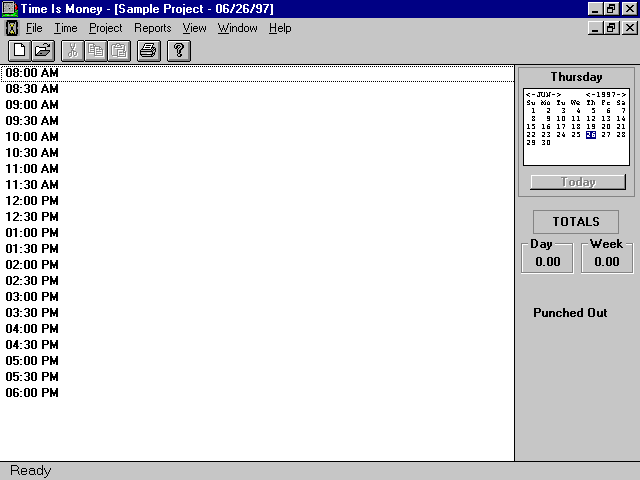
Task: Click the Copy toolbar icon
Action: 96,50
